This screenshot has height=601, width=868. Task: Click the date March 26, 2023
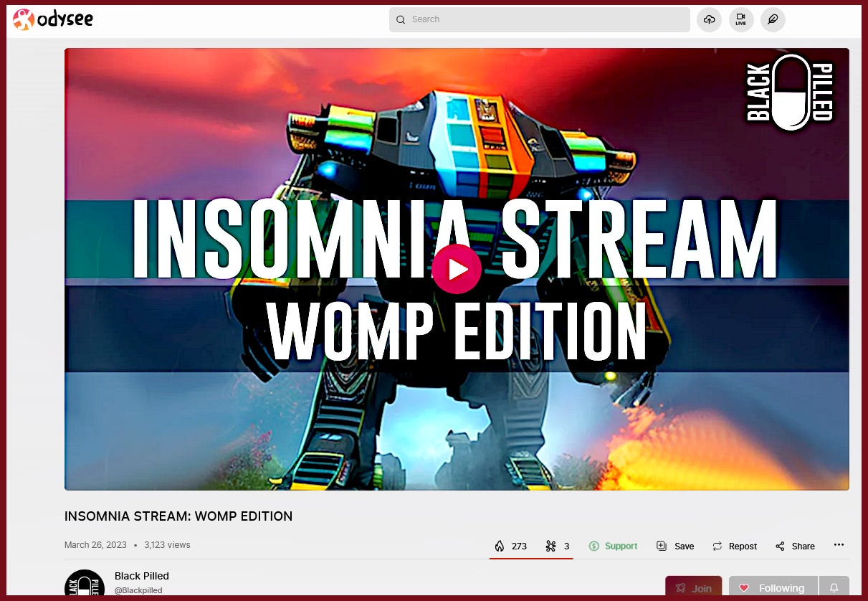click(95, 545)
